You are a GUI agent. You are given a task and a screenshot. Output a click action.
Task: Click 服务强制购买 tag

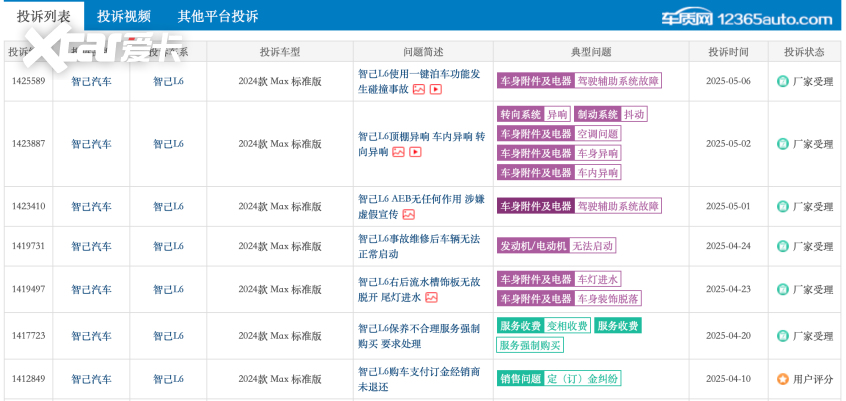[x=530, y=345]
